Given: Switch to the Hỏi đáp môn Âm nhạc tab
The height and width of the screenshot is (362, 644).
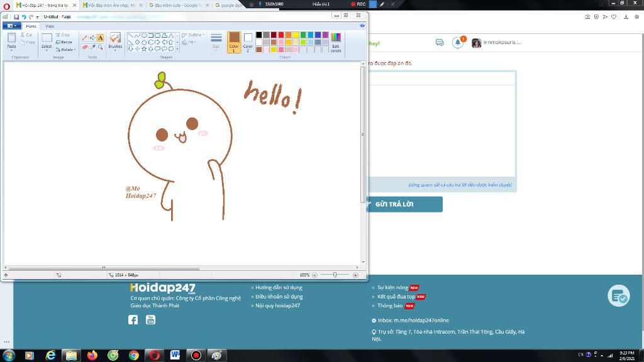Looking at the screenshot, I should click(x=113, y=5).
